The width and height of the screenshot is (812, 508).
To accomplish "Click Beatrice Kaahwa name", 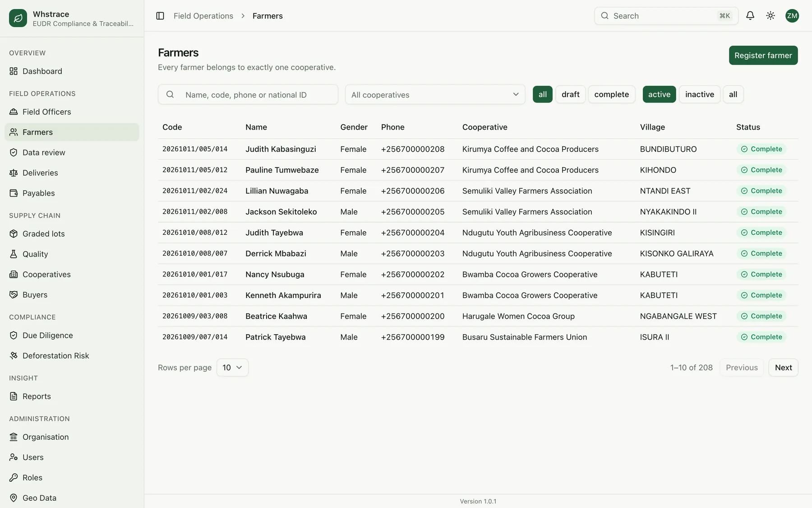I will click(276, 316).
